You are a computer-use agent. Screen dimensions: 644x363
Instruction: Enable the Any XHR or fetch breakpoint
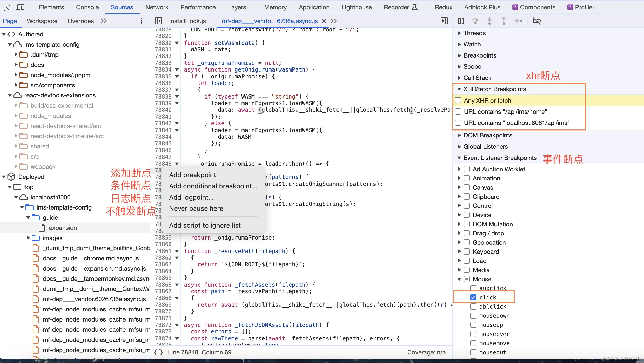pos(458,100)
